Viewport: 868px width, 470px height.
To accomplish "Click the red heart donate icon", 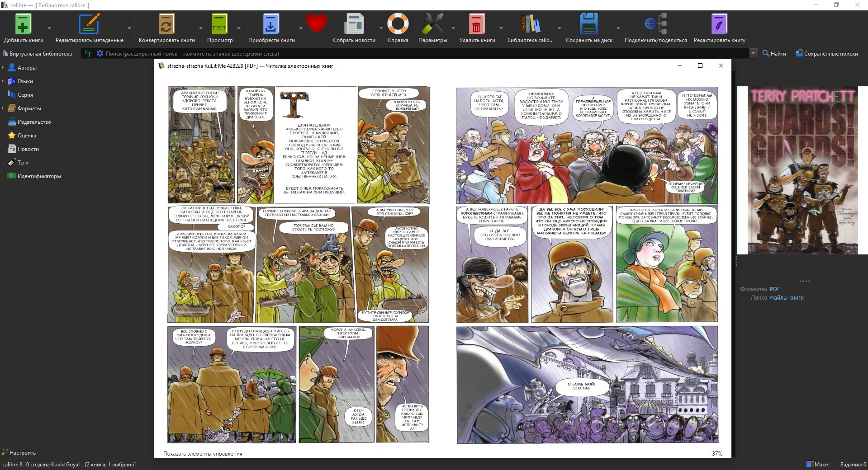I will [316, 23].
